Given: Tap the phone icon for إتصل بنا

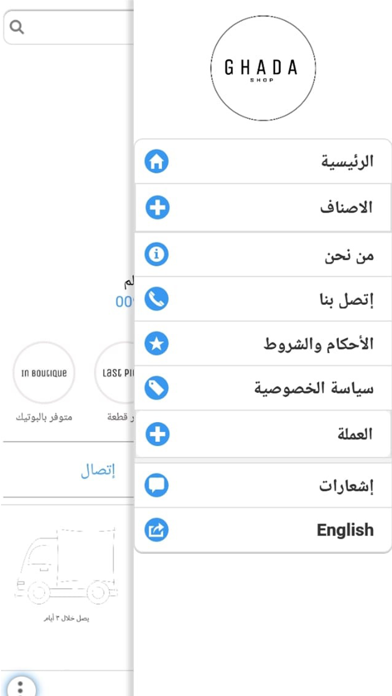Looking at the screenshot, I should (x=157, y=299).
